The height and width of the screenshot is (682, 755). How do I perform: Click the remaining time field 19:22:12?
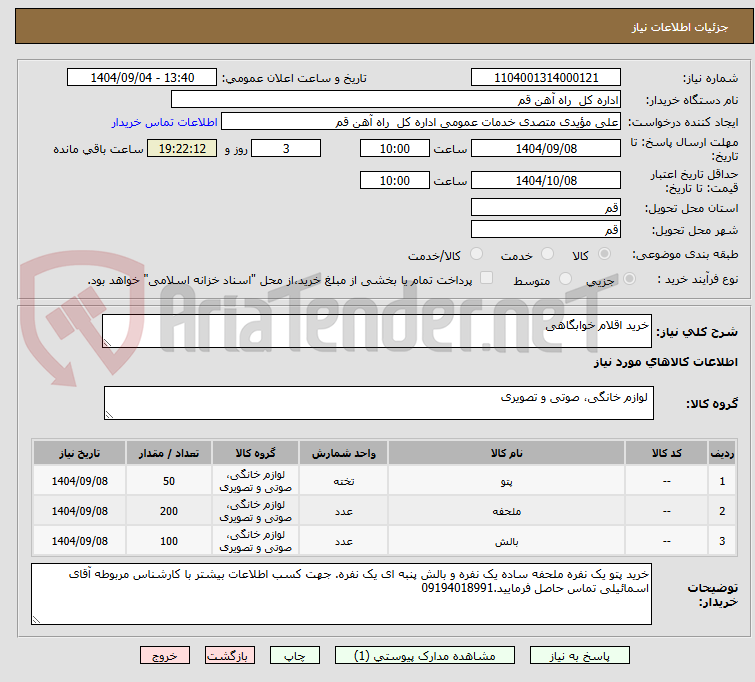tap(182, 148)
